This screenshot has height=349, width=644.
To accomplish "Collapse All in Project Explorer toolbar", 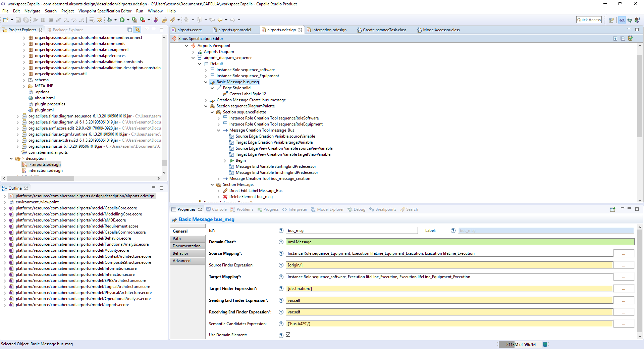I will point(130,30).
